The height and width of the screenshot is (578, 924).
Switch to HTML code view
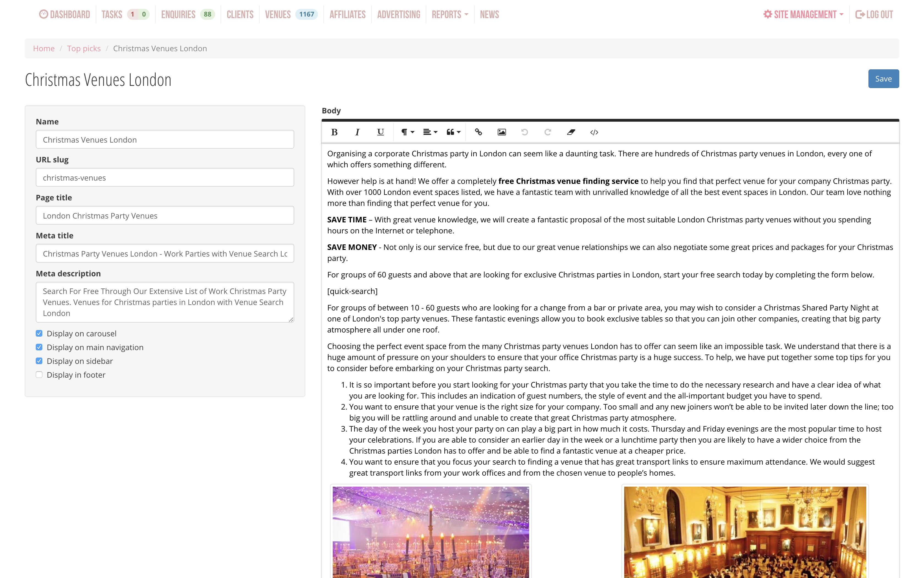click(x=594, y=132)
